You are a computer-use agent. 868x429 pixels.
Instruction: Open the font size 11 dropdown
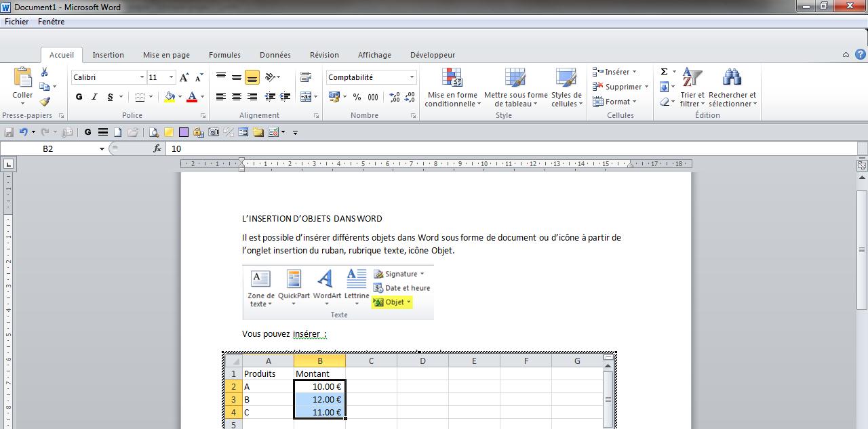tap(171, 77)
